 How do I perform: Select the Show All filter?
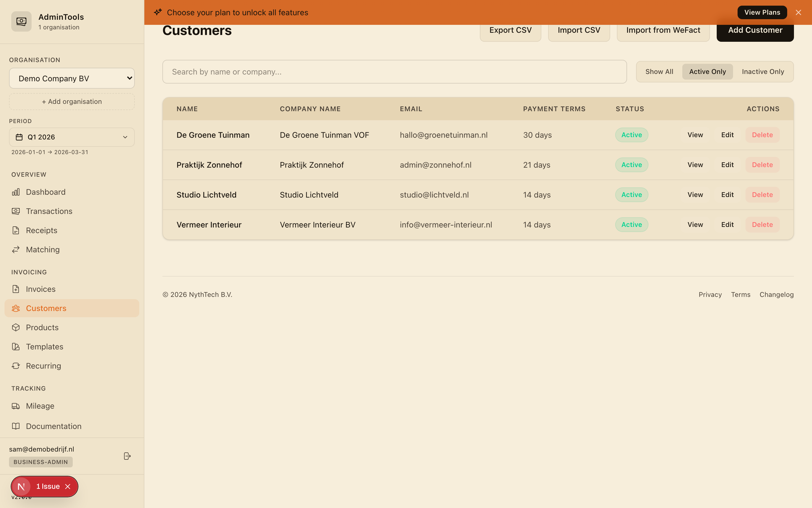pos(659,72)
